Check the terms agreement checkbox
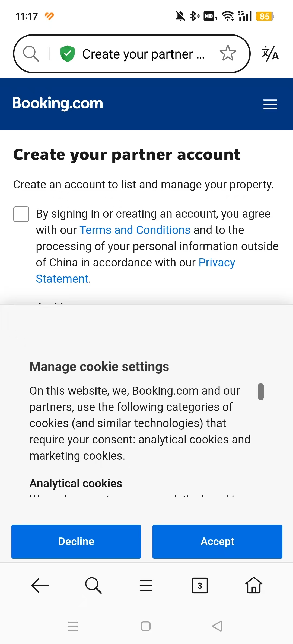The height and width of the screenshot is (644, 293). (21, 214)
